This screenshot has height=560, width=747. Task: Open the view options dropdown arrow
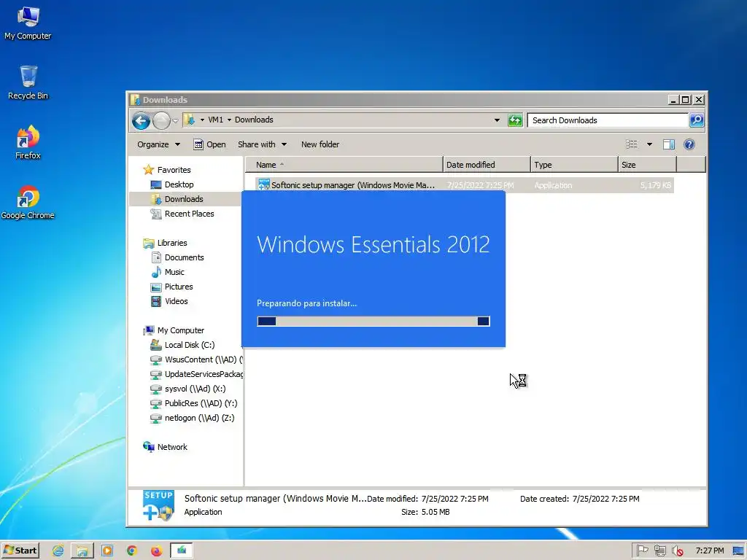[649, 144]
